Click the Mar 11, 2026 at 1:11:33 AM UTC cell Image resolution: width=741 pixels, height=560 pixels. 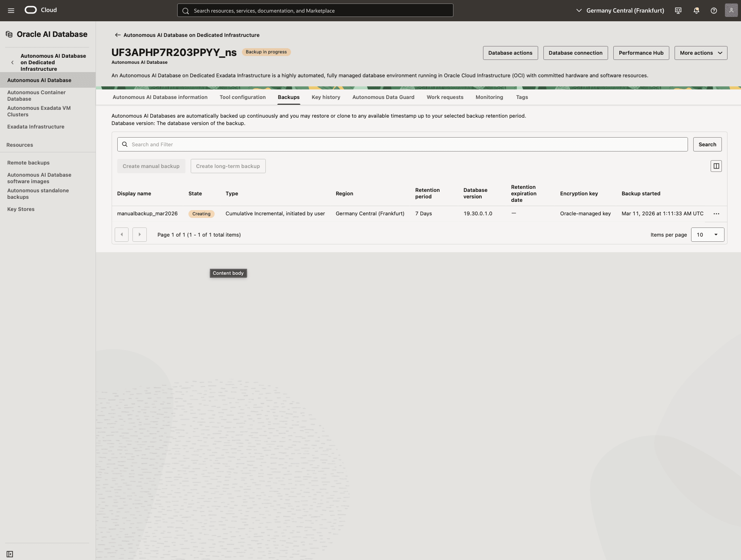[662, 214]
